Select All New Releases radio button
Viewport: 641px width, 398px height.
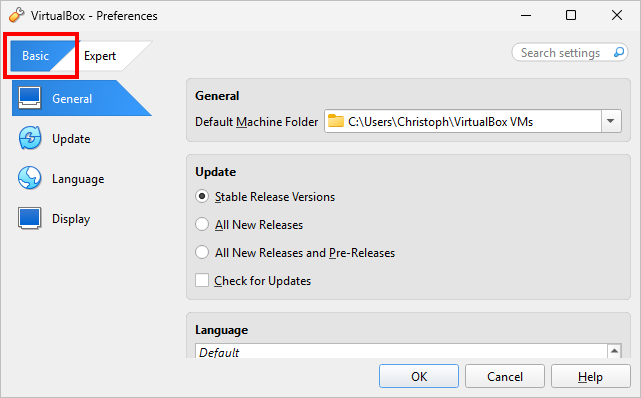(x=202, y=224)
